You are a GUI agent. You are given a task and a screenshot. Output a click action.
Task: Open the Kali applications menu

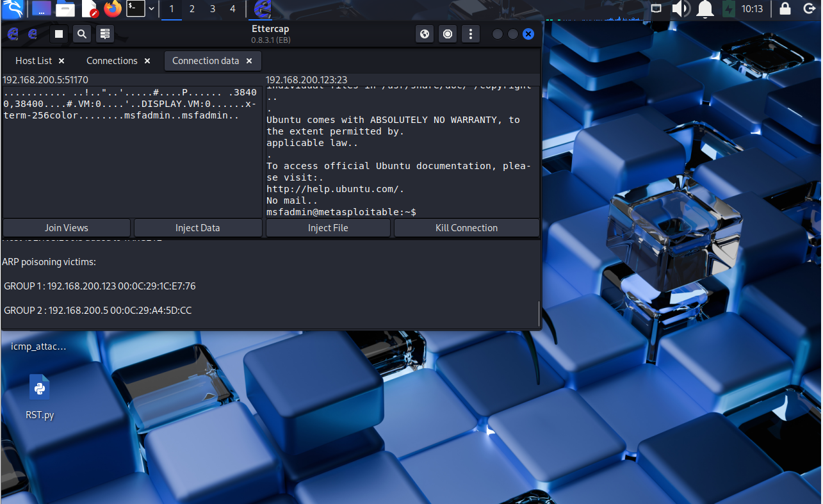[12, 9]
